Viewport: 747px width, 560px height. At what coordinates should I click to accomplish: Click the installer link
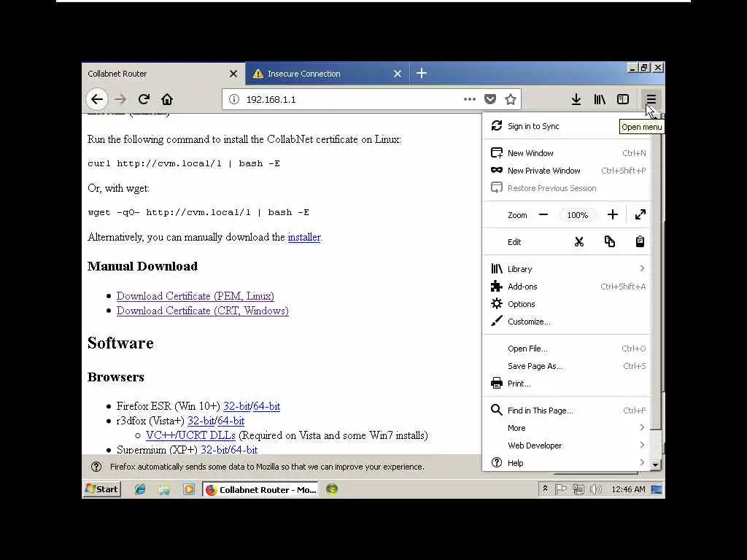pos(304,237)
